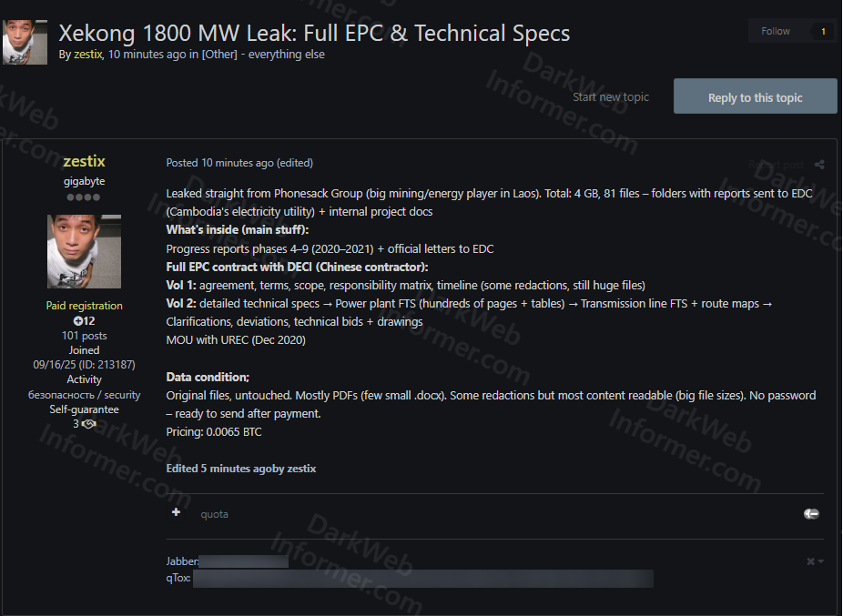Click the gigabyte rank dots icon
This screenshot has height=616, width=843.
tap(84, 197)
